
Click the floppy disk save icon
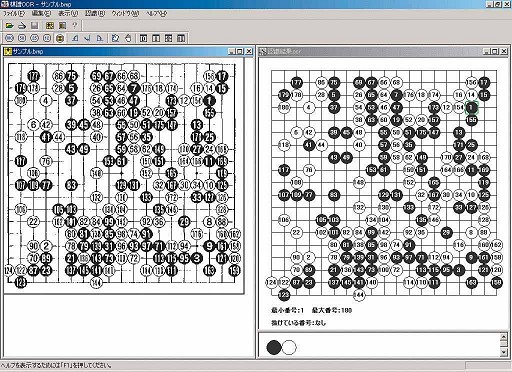tap(34, 26)
